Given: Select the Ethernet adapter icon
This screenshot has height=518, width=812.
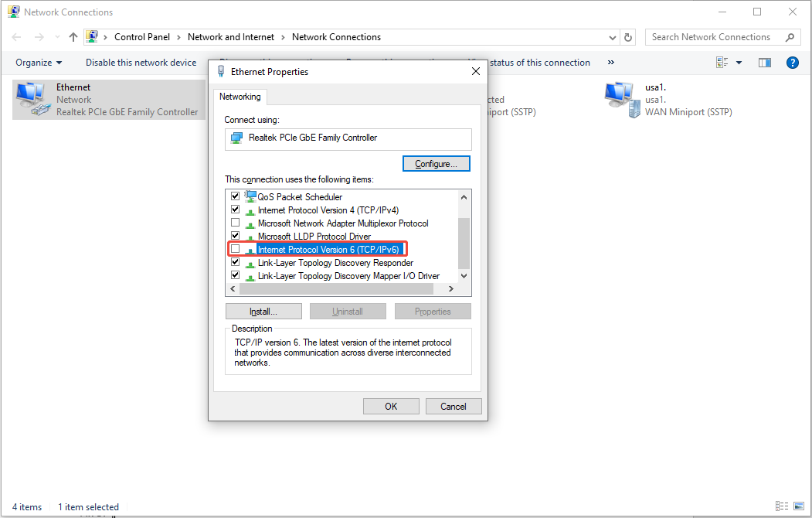Looking at the screenshot, I should click(x=34, y=99).
